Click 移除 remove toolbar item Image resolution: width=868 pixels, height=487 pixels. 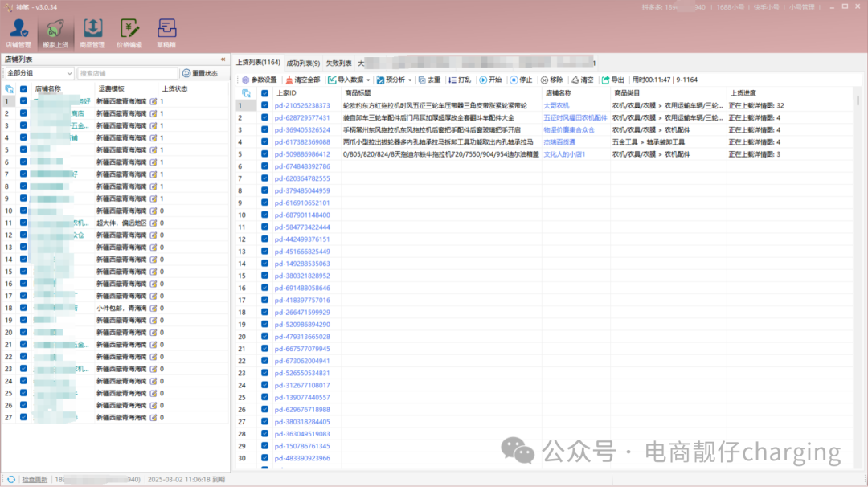coord(552,80)
